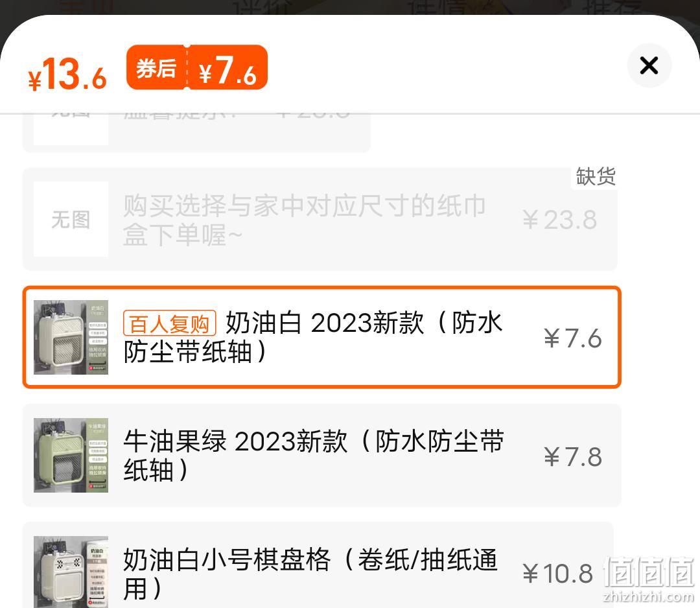Pick 奶油白小号棋盘格 卷纸/抽纸通用 option
The width and height of the screenshot is (700, 608).
(x=318, y=566)
